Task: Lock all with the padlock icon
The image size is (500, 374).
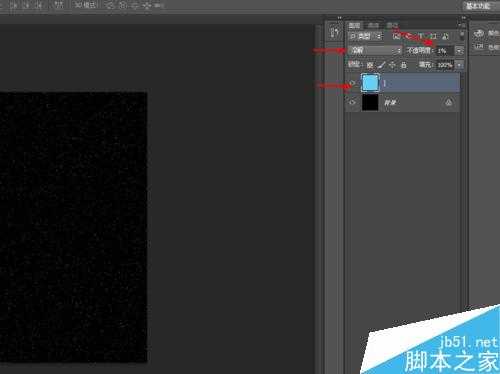Action: [x=403, y=65]
